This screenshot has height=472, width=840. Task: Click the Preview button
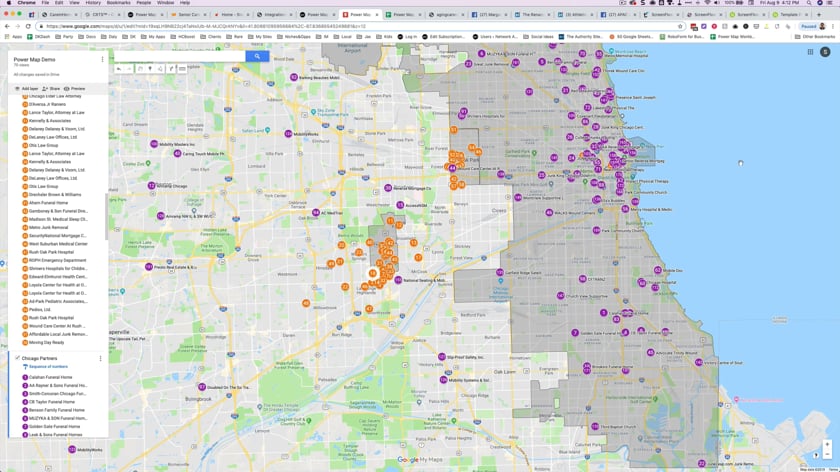(x=74, y=88)
